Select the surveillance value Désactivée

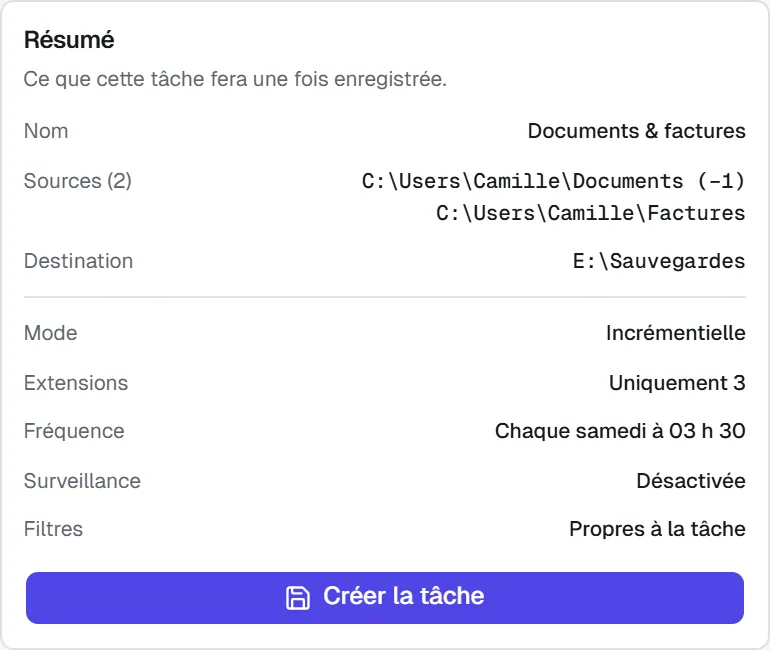691,481
